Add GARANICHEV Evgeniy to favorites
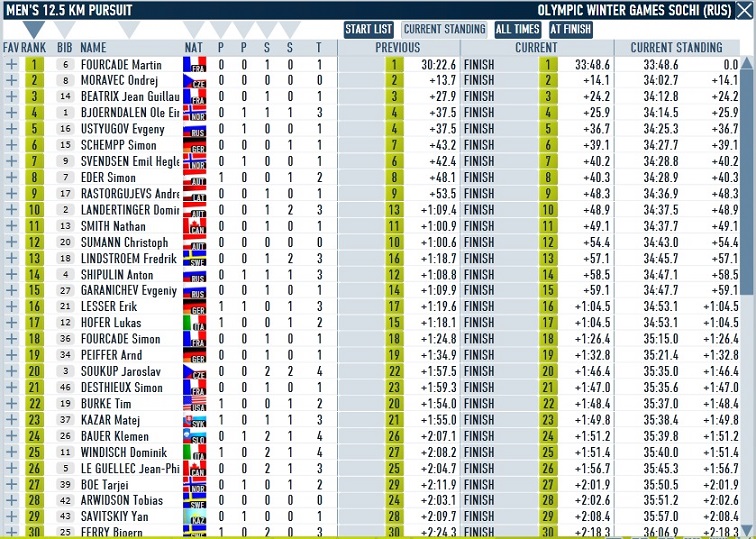Viewport: 756px width, 539px height. (x=11, y=291)
